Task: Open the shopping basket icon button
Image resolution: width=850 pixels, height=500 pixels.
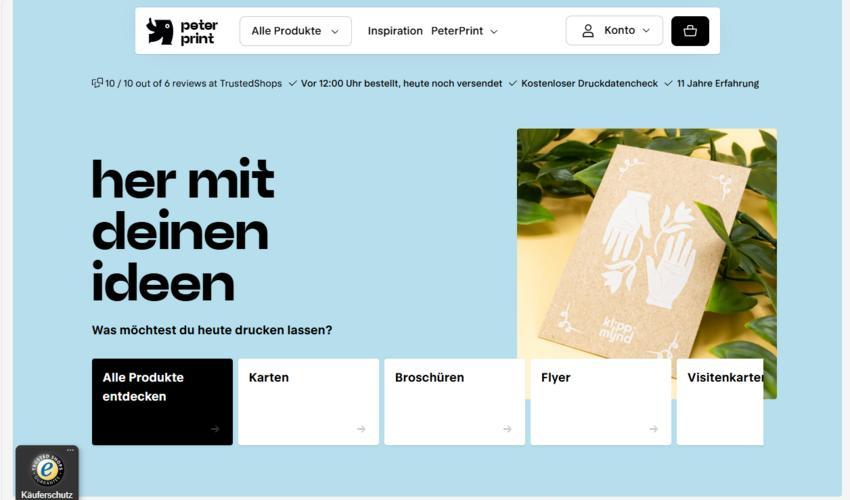Action: click(690, 31)
